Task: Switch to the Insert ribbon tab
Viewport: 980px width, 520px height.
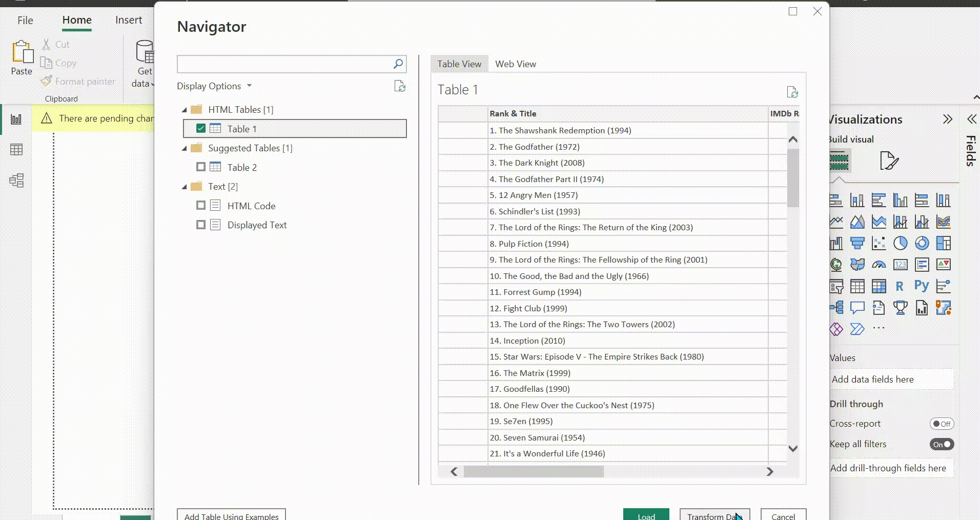Action: click(129, 20)
